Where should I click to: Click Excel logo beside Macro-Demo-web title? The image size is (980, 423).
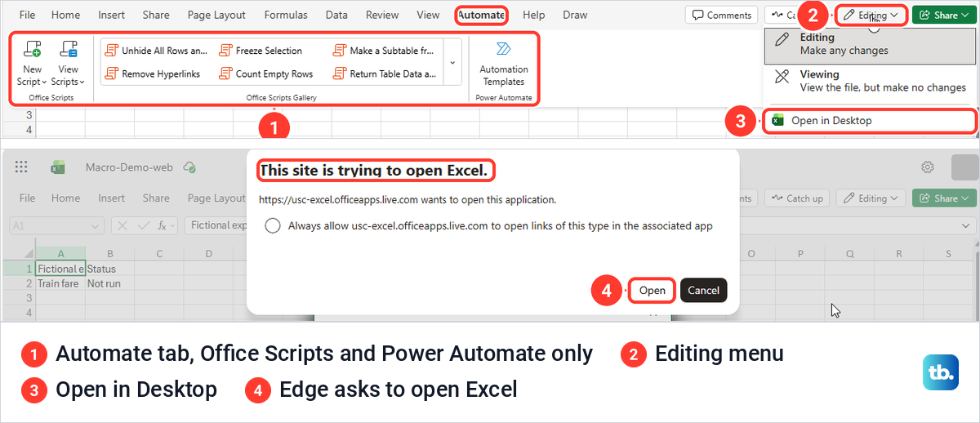[58, 167]
